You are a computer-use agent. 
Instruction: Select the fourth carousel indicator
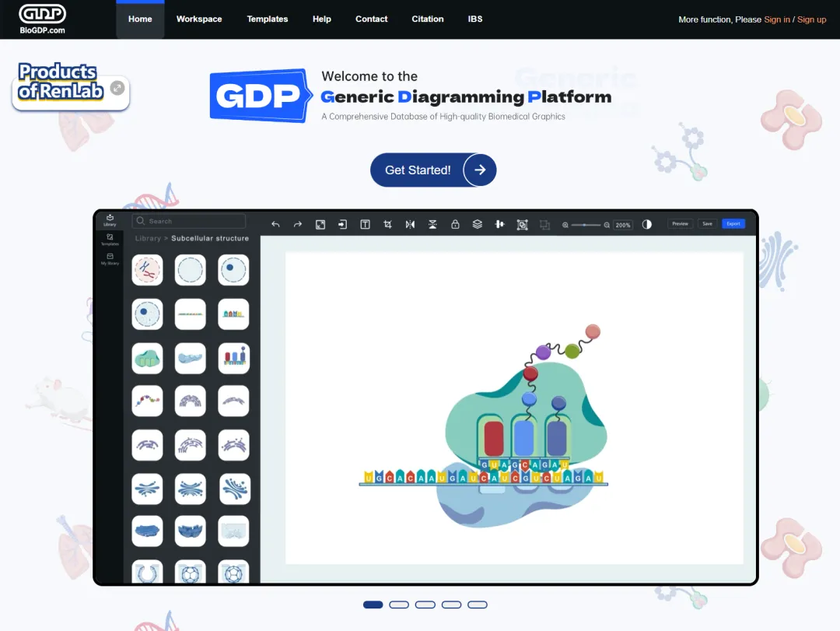(x=452, y=605)
